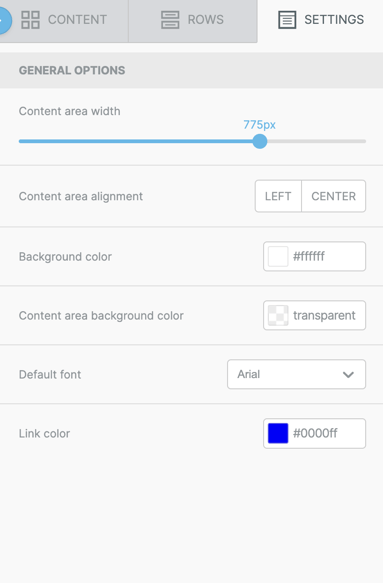Viewport: 383px width, 583px height.
Task: Open the CONTENT tab
Action: coord(64,21)
